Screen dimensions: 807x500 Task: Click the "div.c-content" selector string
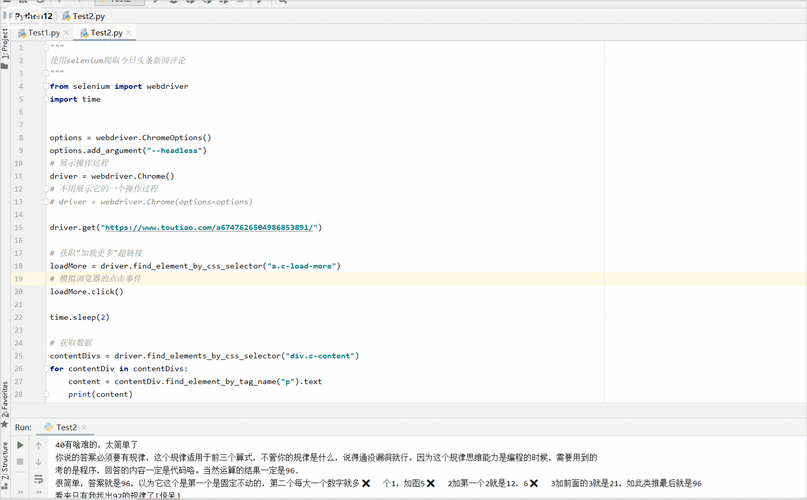(320, 356)
